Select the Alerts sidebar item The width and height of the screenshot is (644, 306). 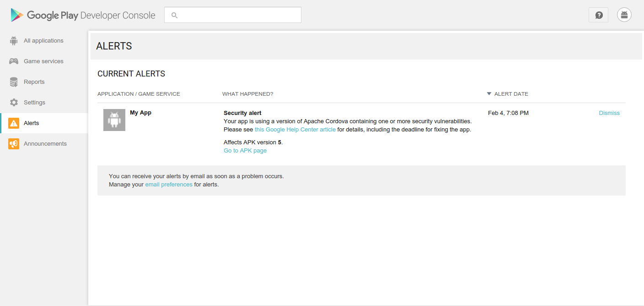point(44,123)
